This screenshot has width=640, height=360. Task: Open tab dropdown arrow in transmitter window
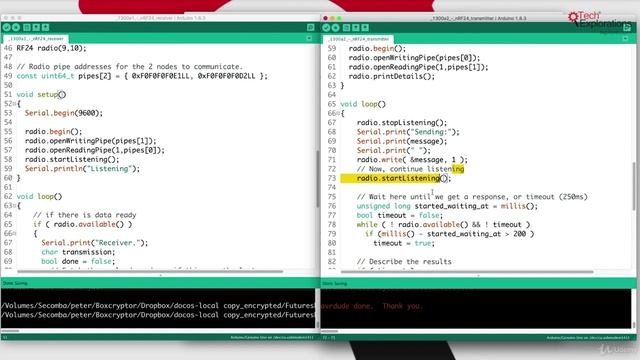625,39
